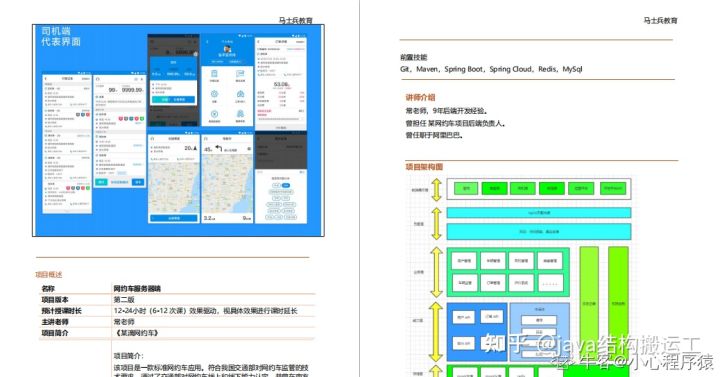Click the dotted ellipsis box in the architecture diagram
Viewport: 720px width, 377px height.
550,283
